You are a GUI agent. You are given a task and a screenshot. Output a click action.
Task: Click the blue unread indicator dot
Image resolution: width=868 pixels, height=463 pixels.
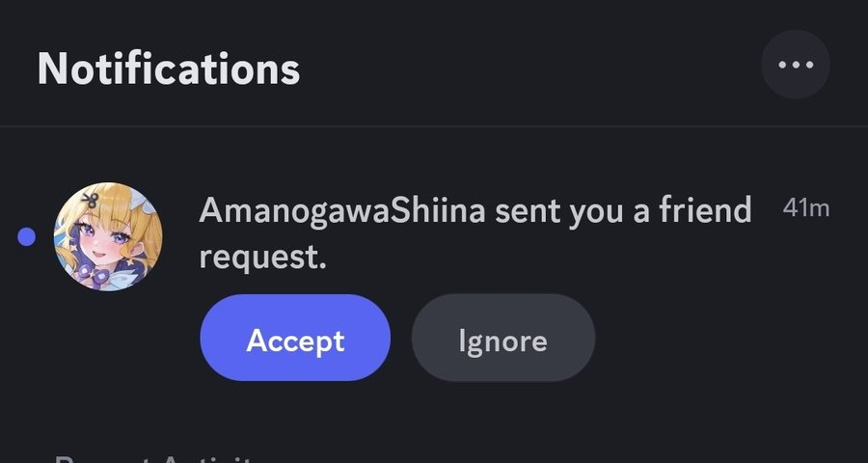pos(27,236)
